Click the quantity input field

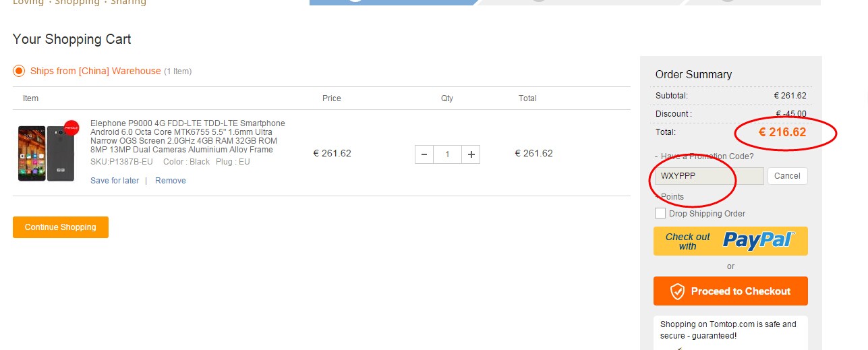[447, 154]
